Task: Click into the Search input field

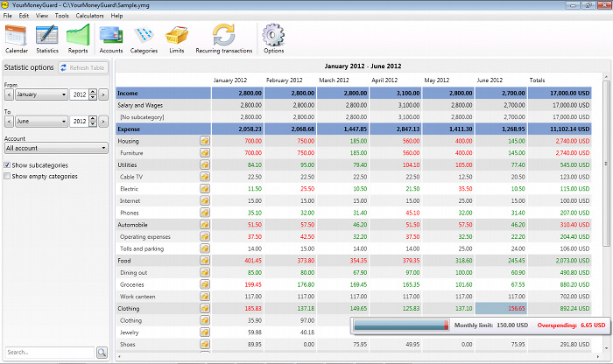Action: coord(47,353)
